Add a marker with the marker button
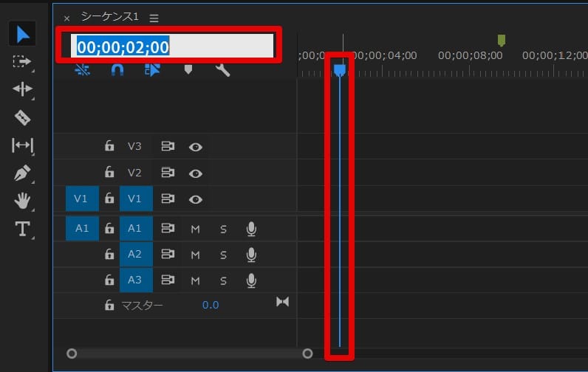Image resolution: width=588 pixels, height=372 pixels. click(x=188, y=69)
